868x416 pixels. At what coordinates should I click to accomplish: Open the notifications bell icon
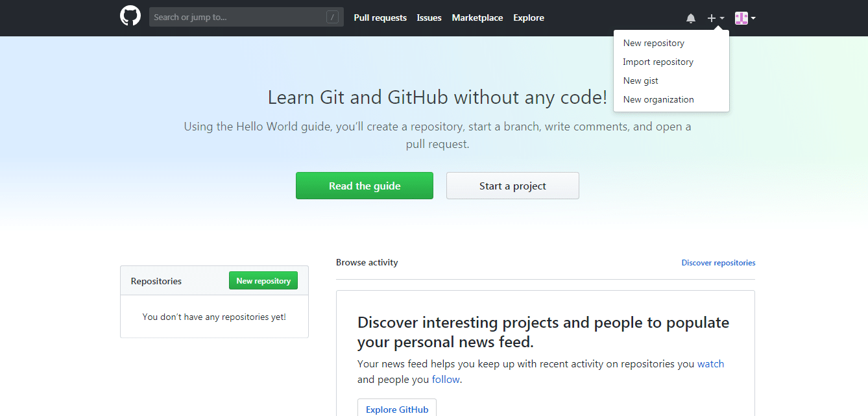[x=691, y=18]
